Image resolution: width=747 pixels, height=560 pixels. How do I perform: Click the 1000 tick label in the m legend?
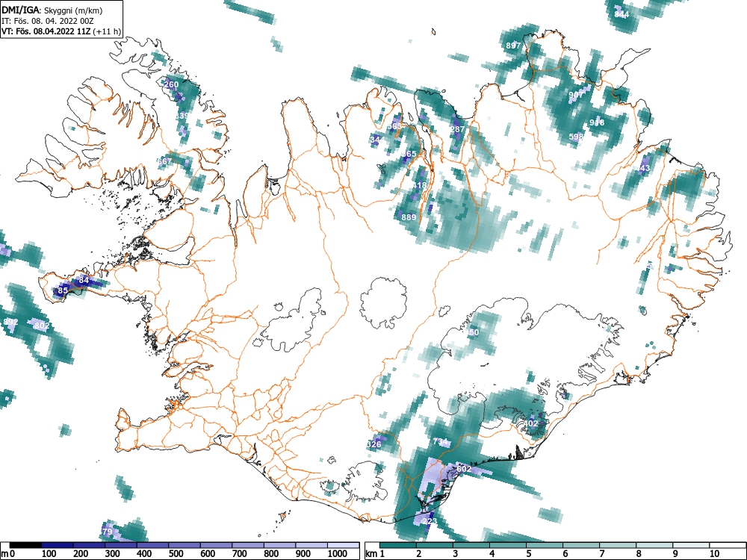[338, 554]
